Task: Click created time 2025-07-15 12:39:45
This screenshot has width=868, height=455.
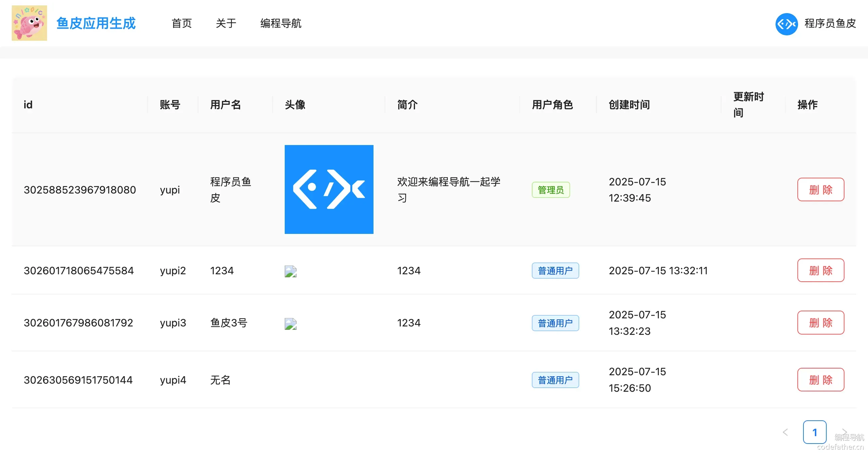Action: pos(637,189)
